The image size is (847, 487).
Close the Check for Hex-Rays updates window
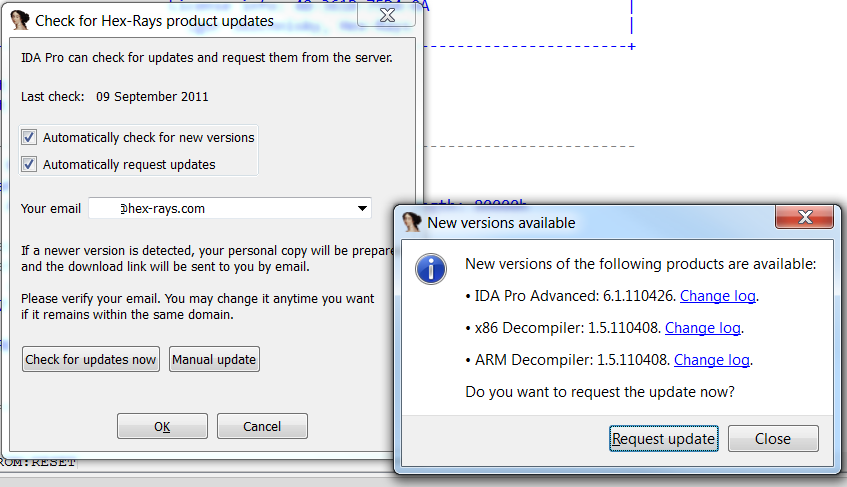click(x=387, y=16)
